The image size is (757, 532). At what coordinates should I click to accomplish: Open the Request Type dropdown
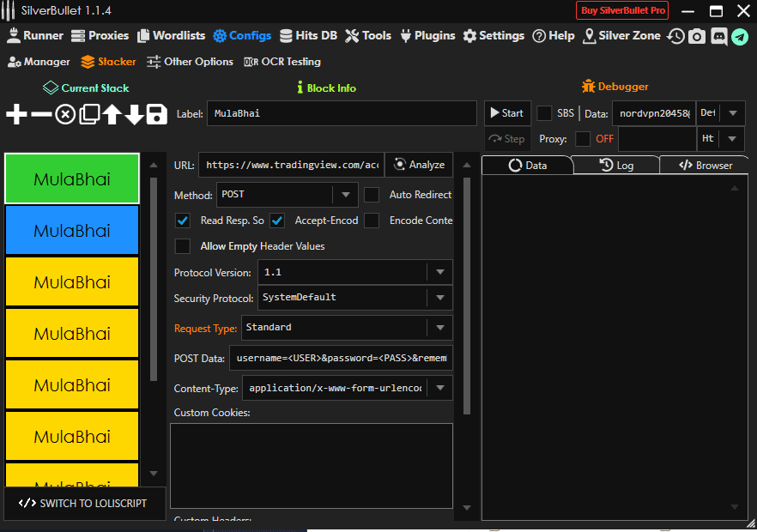[x=347, y=327]
